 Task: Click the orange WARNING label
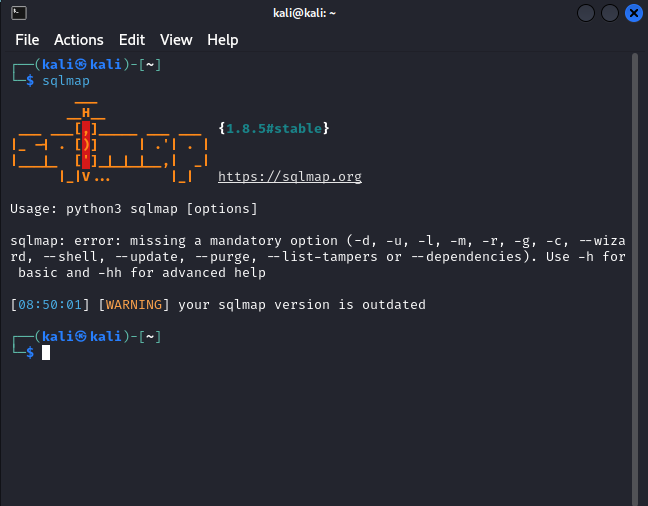point(134,305)
